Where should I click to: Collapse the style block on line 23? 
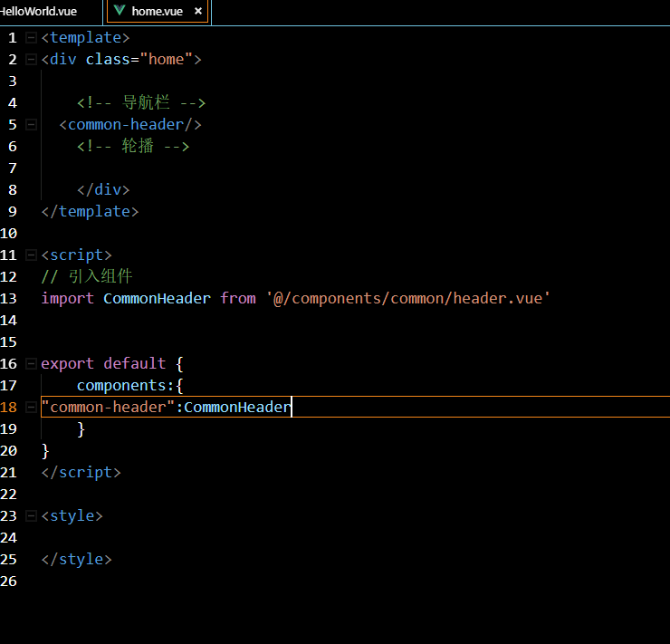[31, 515]
